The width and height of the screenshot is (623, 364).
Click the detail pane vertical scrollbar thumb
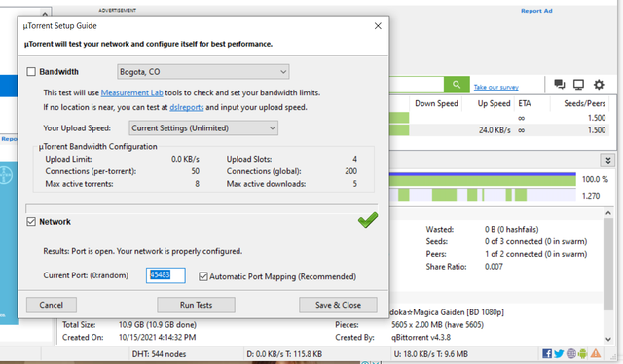(x=608, y=265)
